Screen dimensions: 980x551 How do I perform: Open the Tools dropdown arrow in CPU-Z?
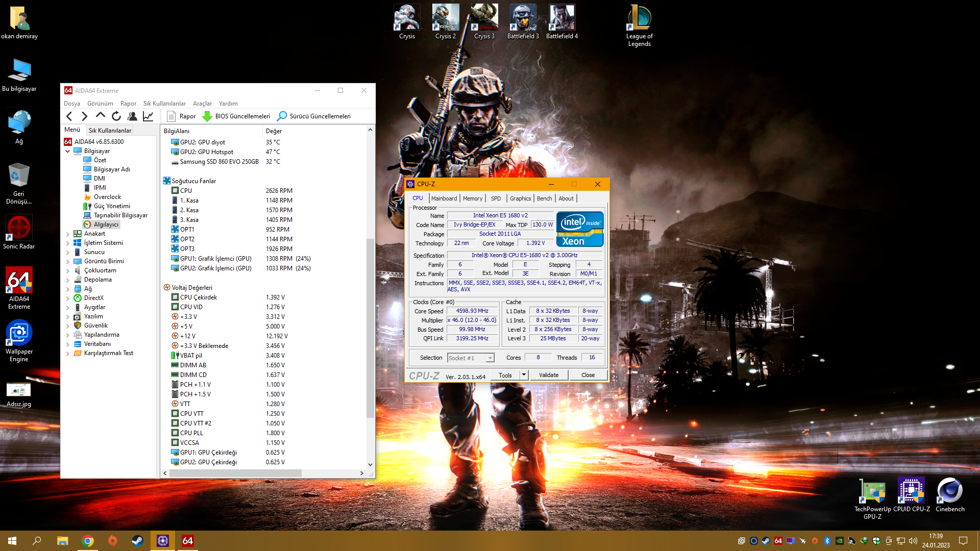pyautogui.click(x=524, y=375)
